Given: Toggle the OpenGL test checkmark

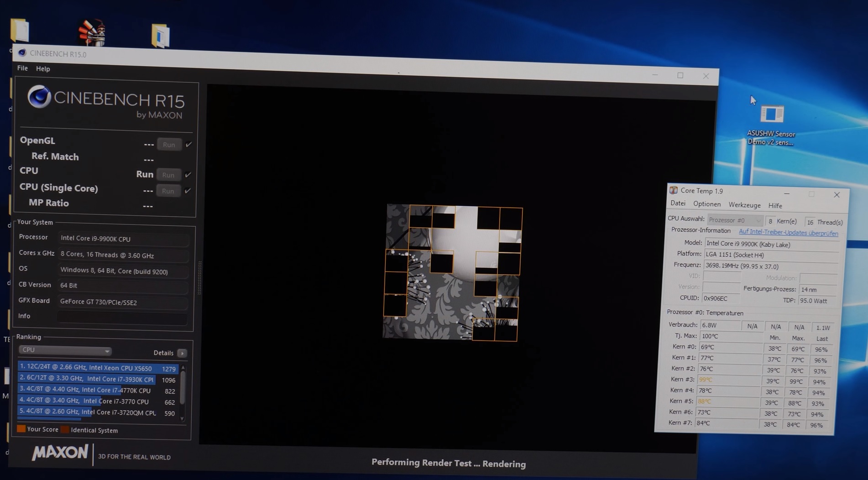Looking at the screenshot, I should pyautogui.click(x=188, y=144).
